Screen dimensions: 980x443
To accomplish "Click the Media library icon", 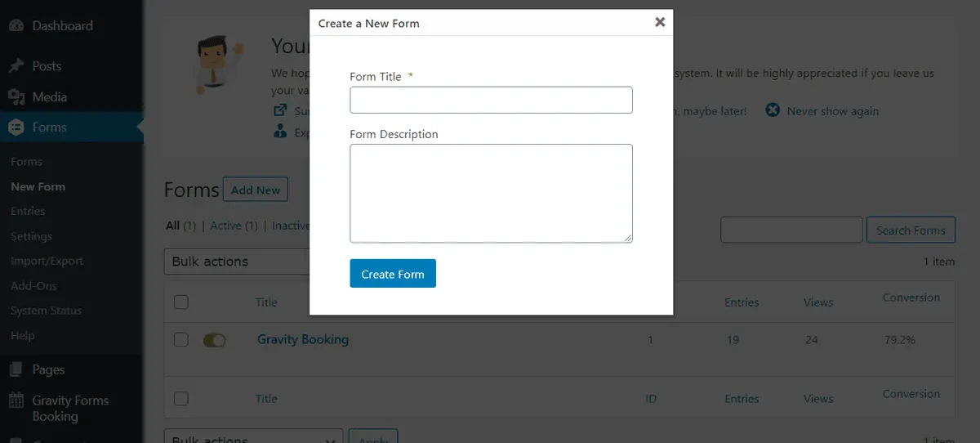I will click(x=16, y=97).
